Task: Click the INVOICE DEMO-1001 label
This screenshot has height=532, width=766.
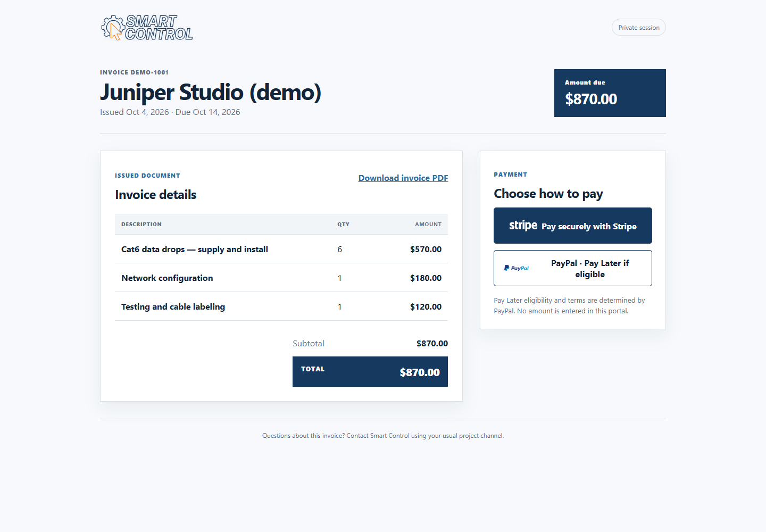Action: (x=134, y=72)
